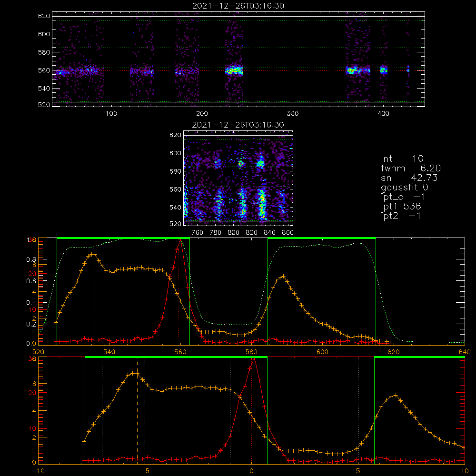Screen dimensions: 476x476
Task: Click the red curve peak near 560 in the profile plot
Action: click(x=180, y=240)
